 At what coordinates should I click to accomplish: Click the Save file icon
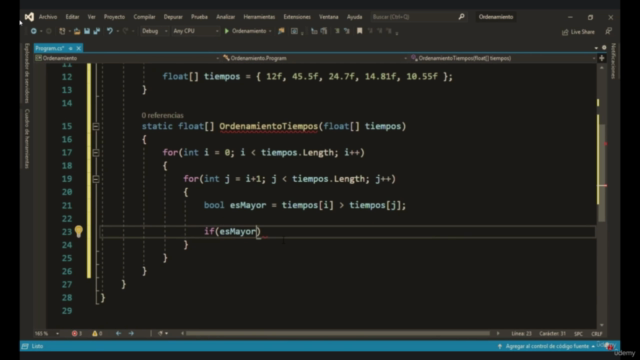point(87,31)
